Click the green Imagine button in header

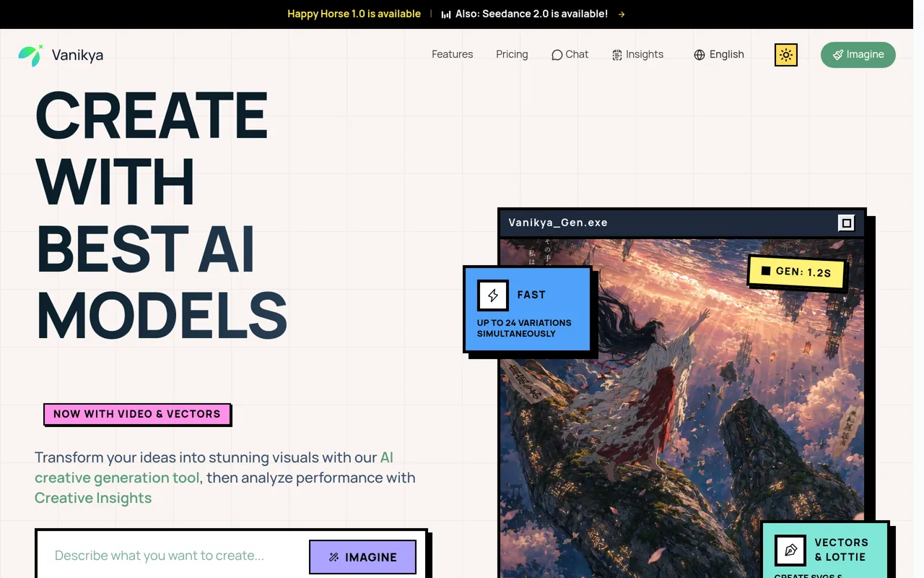coord(858,55)
